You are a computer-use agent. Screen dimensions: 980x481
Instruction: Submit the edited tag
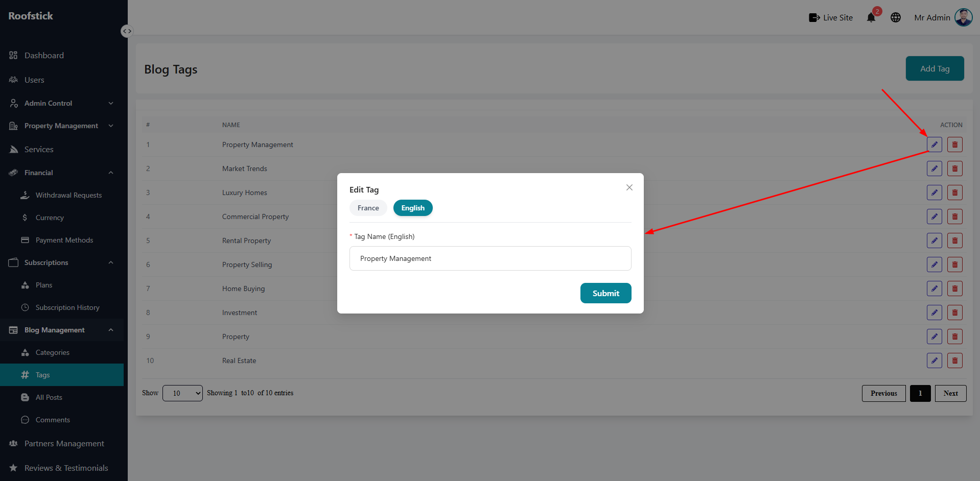point(606,293)
